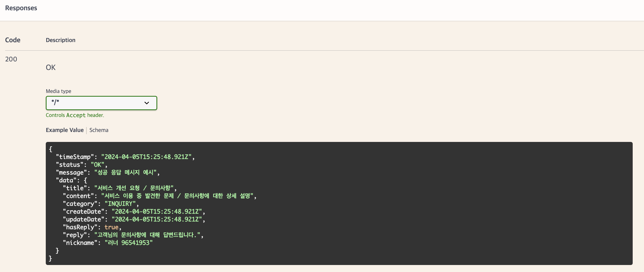Click the OK response description
The height and width of the screenshot is (272, 644).
(x=51, y=67)
